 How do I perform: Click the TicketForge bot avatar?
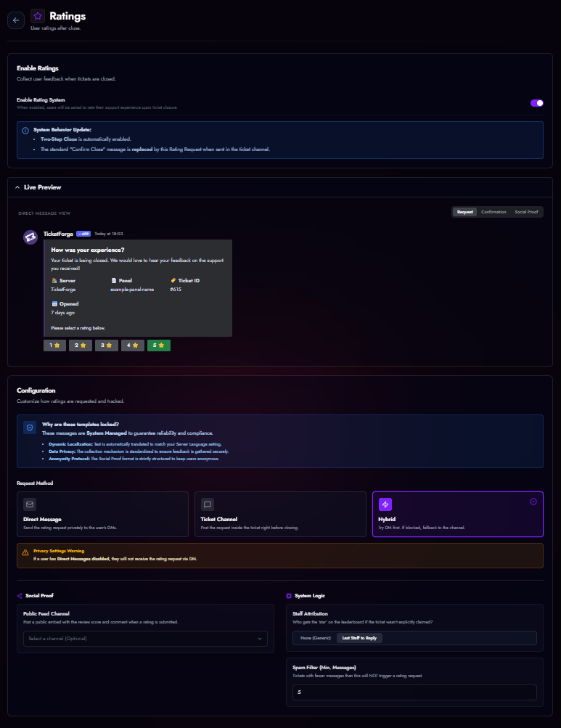pos(30,237)
